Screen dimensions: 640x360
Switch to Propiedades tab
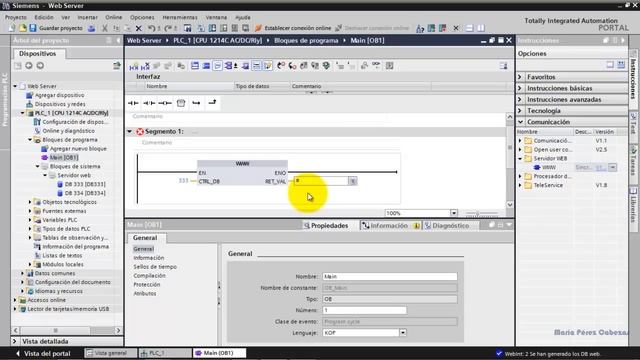(326, 226)
